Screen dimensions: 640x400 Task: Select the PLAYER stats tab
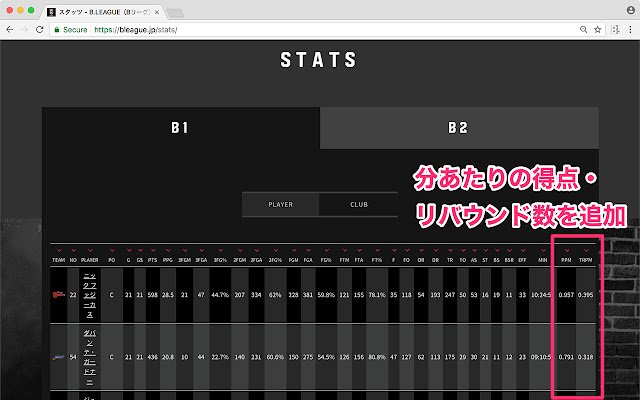[280, 204]
